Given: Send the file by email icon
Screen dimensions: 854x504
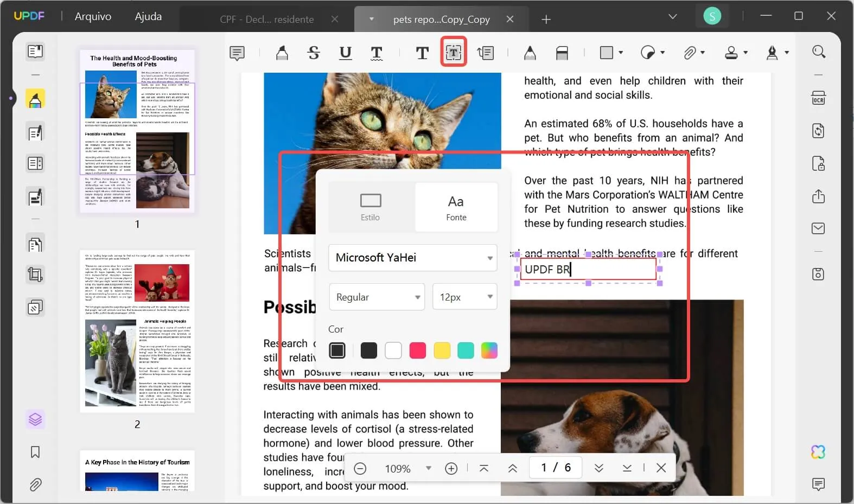Looking at the screenshot, I should (818, 228).
